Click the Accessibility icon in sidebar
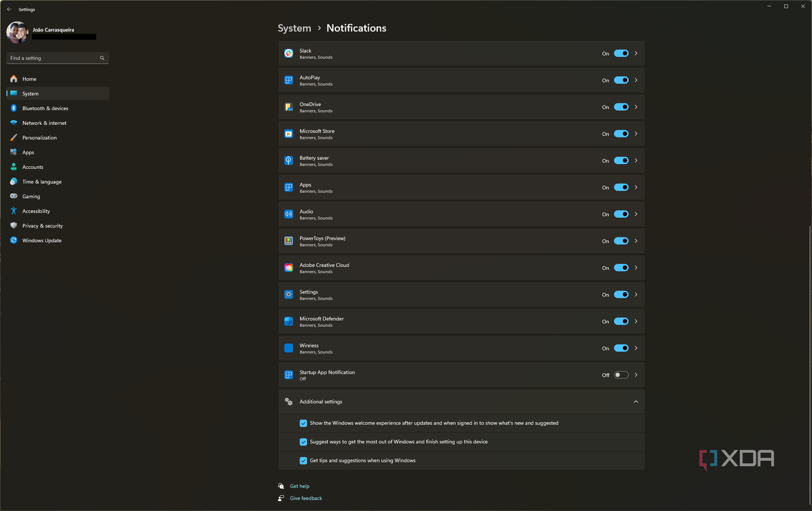812x511 pixels. (13, 211)
